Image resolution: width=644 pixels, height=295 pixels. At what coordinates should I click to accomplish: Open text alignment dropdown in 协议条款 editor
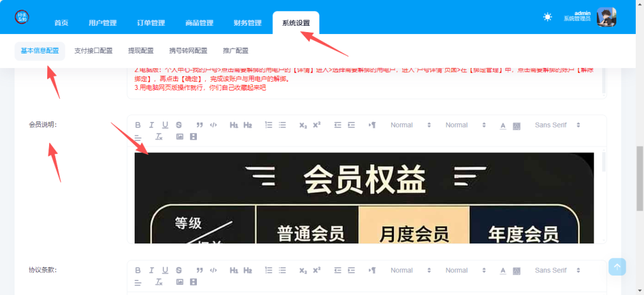[x=138, y=282]
